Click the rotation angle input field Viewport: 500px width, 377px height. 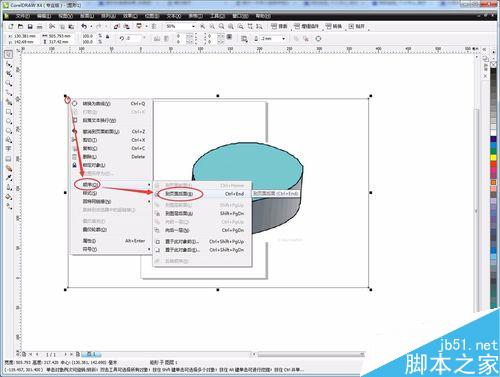point(133,38)
